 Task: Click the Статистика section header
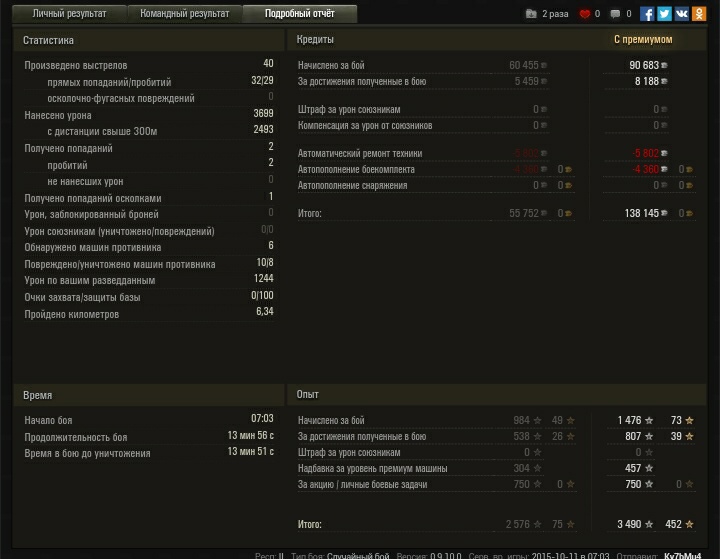[x=48, y=40]
